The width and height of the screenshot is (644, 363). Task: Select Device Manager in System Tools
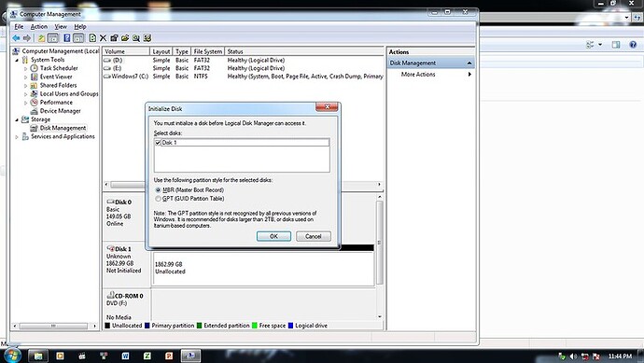pyautogui.click(x=60, y=111)
